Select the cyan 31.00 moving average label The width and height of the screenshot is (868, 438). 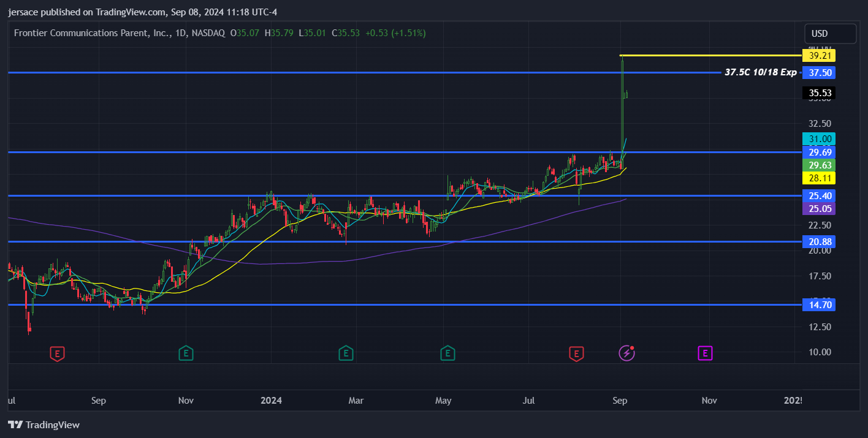point(819,139)
